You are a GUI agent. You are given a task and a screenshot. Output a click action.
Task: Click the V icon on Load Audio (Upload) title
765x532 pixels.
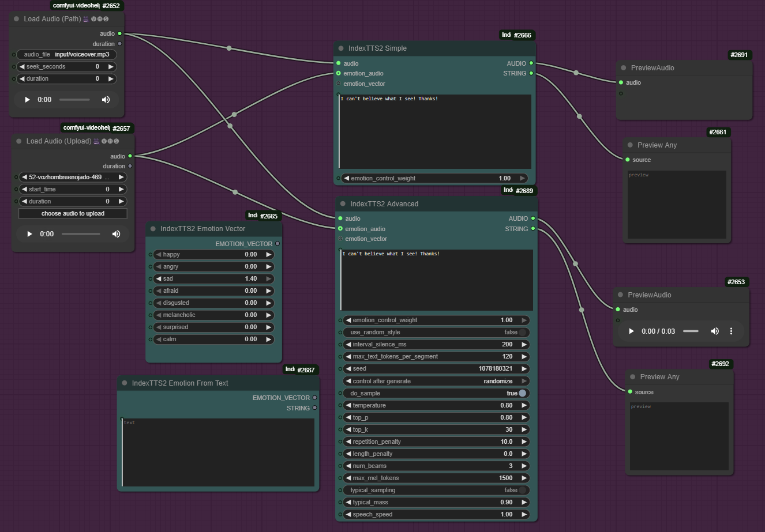pos(104,141)
